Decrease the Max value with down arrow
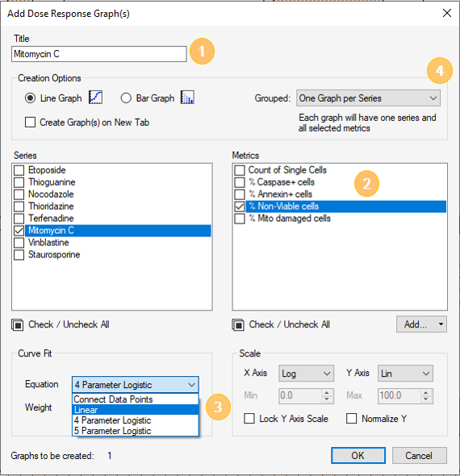This screenshot has width=460, height=476. pyautogui.click(x=425, y=399)
